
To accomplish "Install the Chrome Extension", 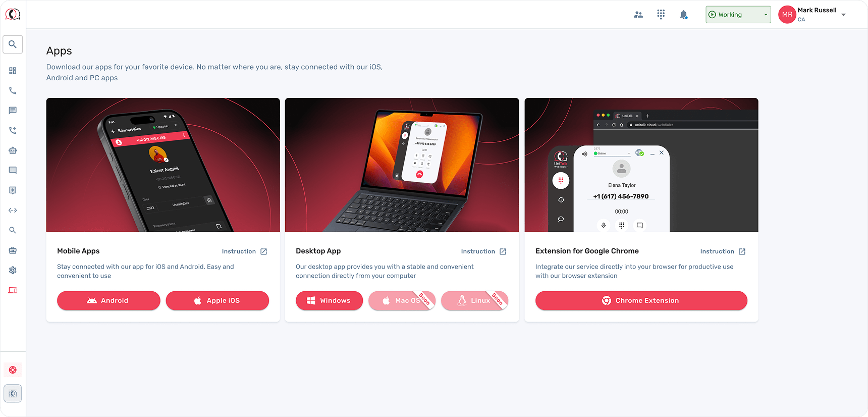I will (641, 300).
